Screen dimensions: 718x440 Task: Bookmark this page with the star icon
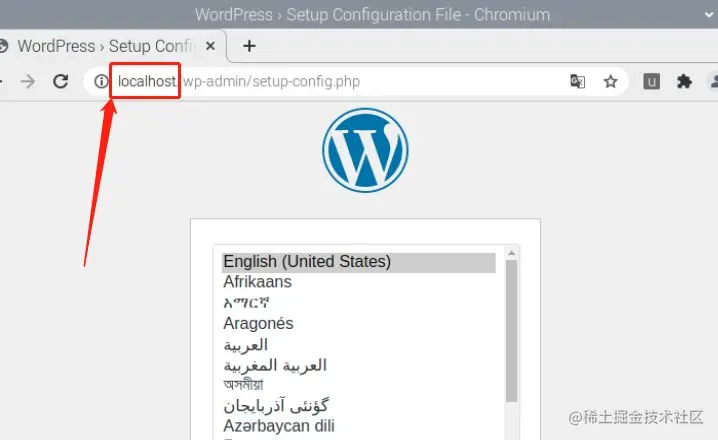pyautogui.click(x=610, y=81)
